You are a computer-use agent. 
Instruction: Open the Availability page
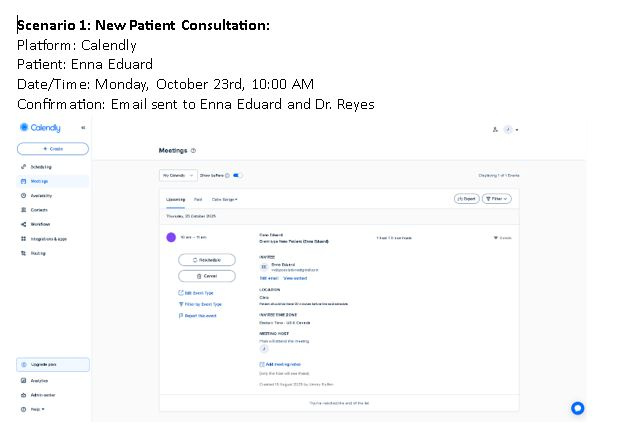pos(40,195)
